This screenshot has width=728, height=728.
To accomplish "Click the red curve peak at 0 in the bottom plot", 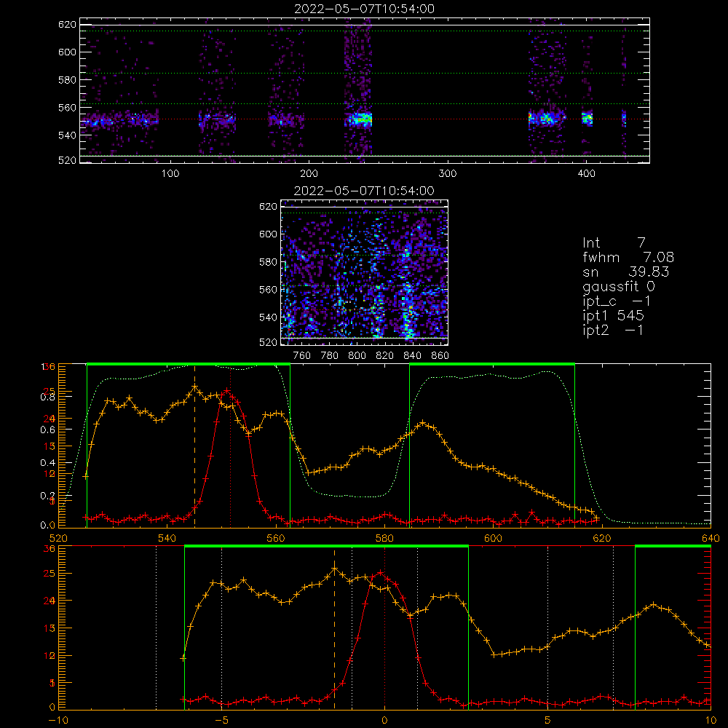I will [381, 573].
